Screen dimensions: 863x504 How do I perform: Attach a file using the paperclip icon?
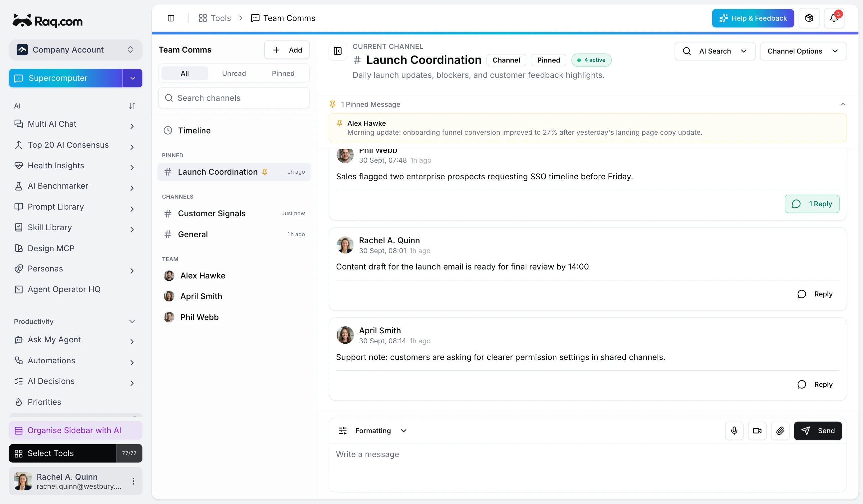[x=780, y=430]
